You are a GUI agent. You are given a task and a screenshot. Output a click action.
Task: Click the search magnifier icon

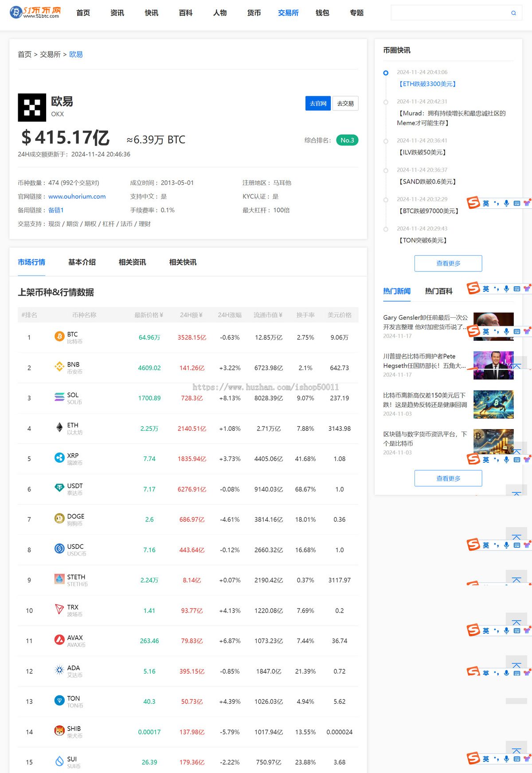pos(513,13)
